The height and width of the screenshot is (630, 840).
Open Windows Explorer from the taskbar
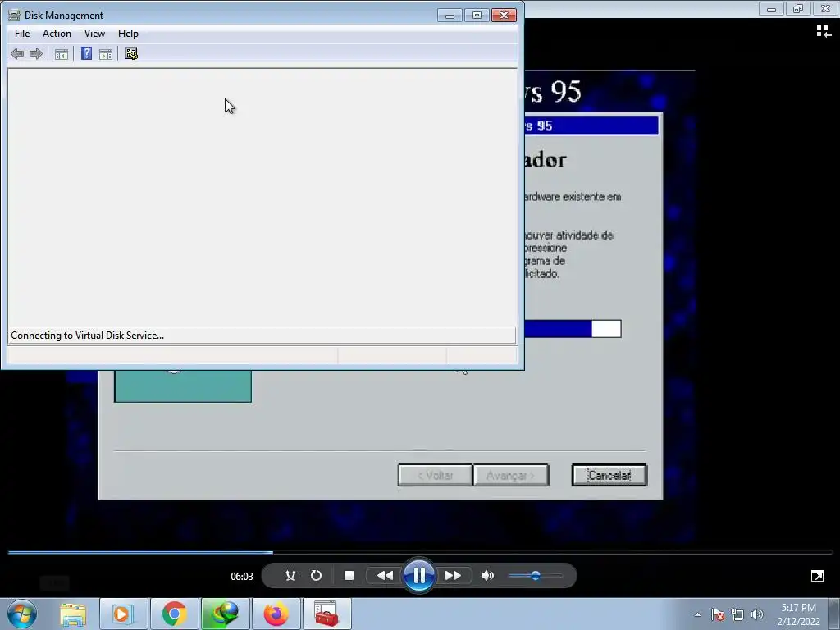coord(73,614)
